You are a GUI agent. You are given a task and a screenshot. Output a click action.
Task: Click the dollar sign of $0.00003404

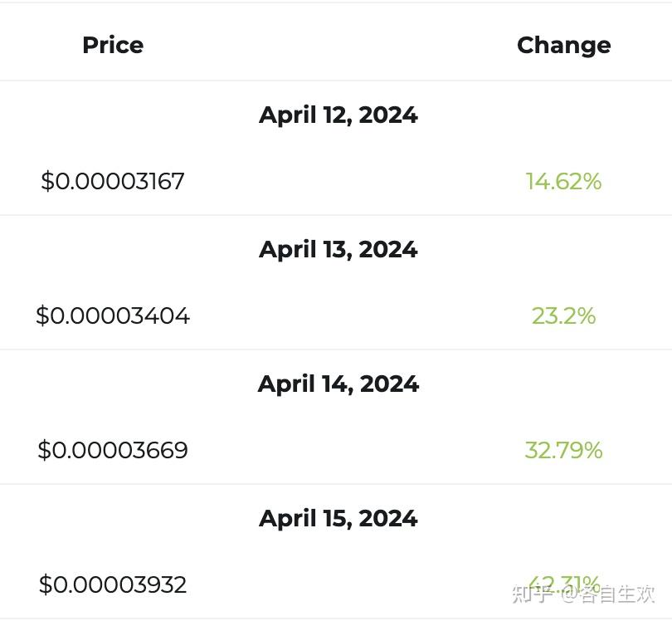click(42, 315)
